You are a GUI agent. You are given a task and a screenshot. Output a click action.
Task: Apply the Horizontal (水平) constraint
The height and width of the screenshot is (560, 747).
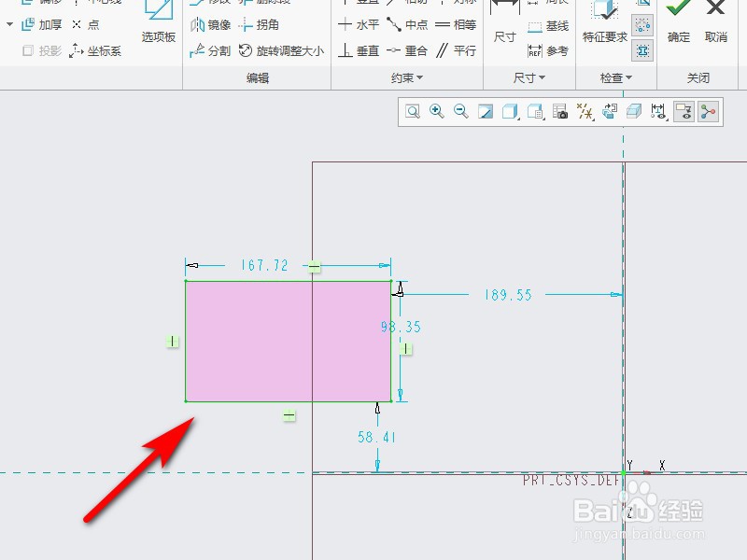click(359, 25)
